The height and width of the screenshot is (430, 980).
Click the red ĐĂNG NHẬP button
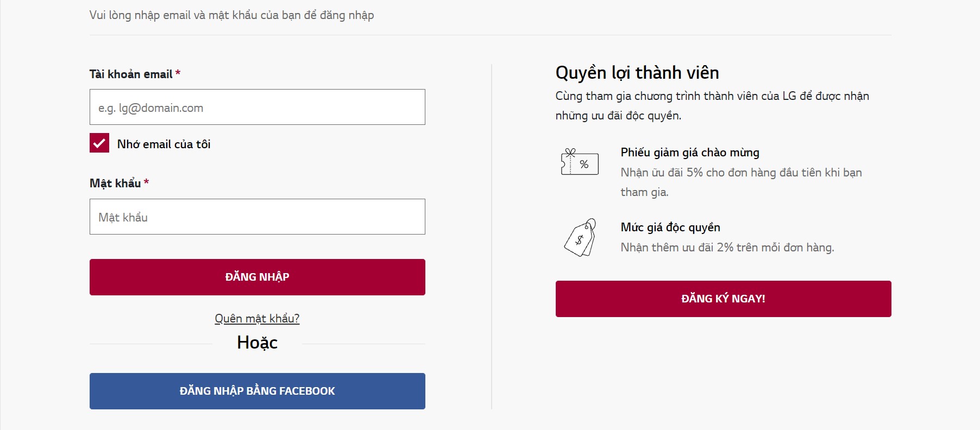tap(257, 277)
